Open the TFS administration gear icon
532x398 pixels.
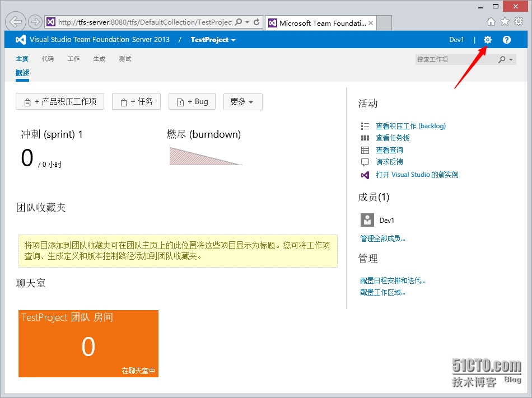tap(488, 40)
